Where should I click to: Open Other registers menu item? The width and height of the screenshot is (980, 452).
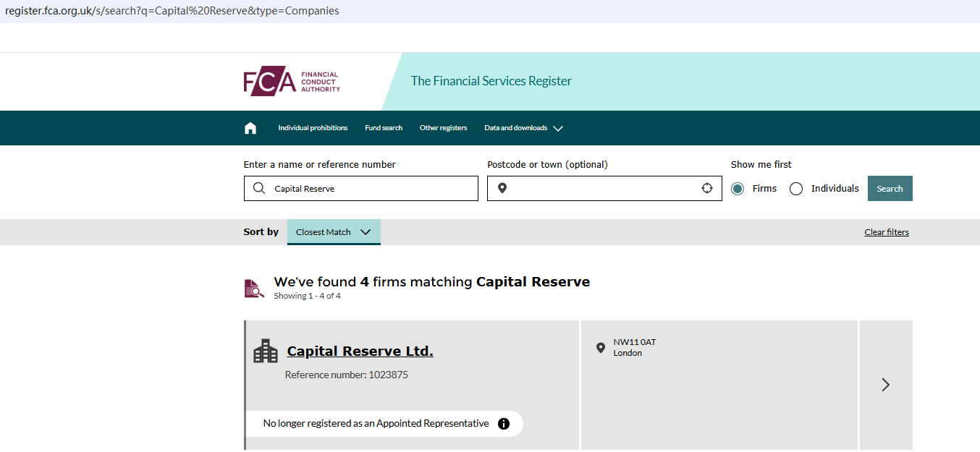click(x=444, y=128)
